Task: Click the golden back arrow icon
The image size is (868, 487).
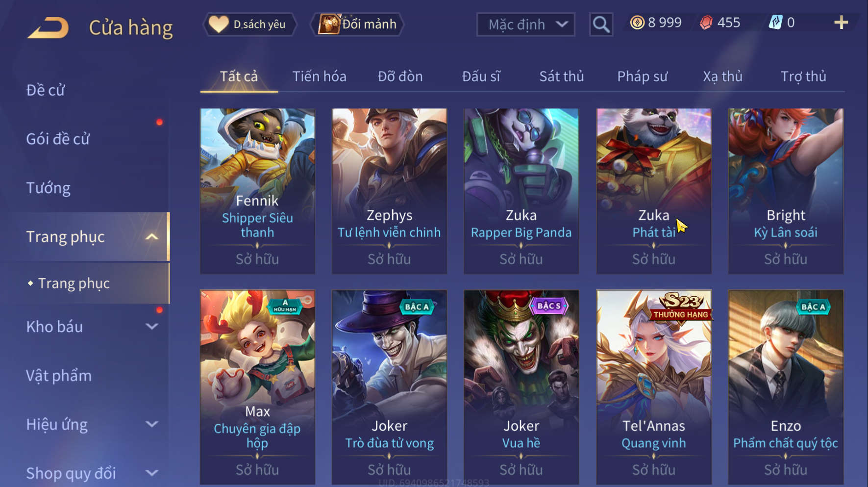Action: click(48, 28)
